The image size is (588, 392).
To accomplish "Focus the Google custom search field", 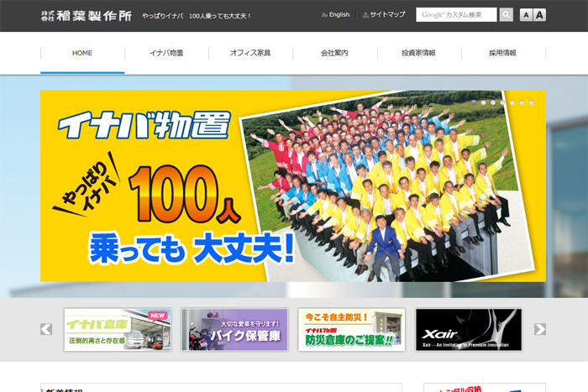I will click(x=456, y=15).
